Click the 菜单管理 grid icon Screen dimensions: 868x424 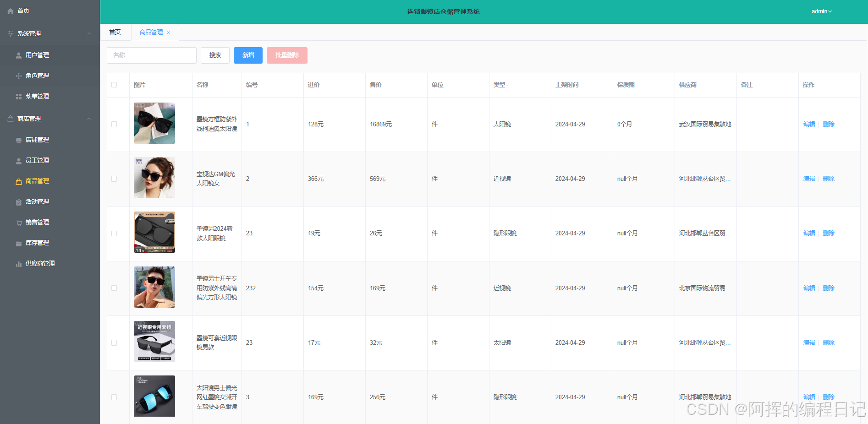pyautogui.click(x=19, y=97)
